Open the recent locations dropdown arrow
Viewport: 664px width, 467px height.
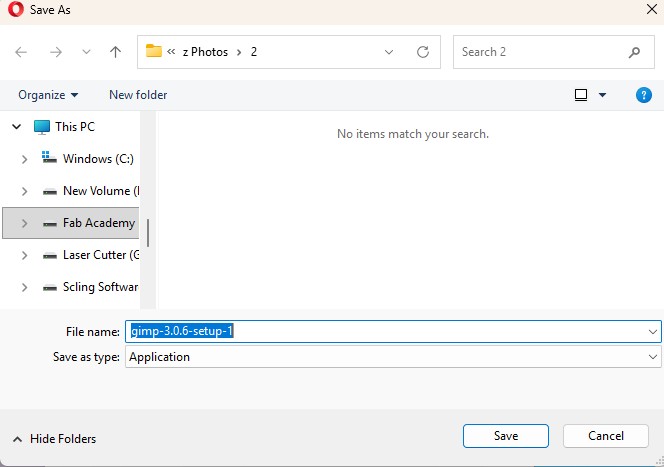click(x=86, y=52)
